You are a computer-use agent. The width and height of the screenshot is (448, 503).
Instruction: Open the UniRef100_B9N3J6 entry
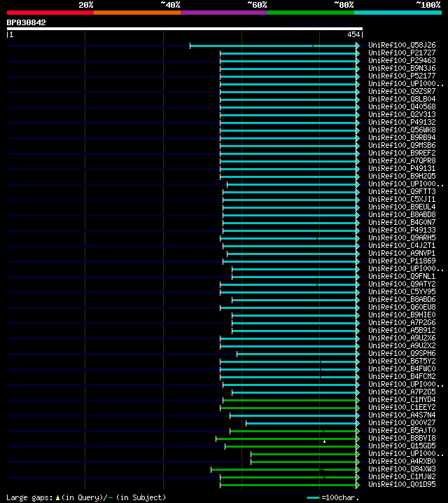(402, 69)
